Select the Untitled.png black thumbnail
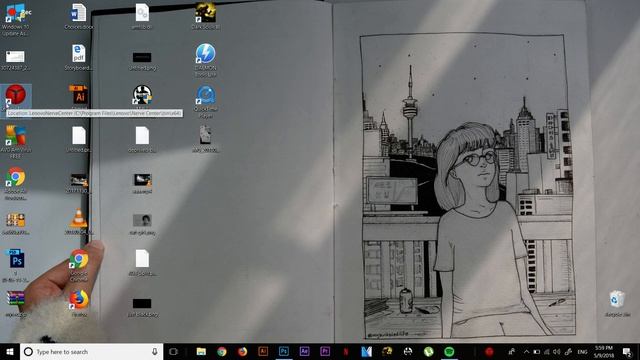 coord(142,60)
